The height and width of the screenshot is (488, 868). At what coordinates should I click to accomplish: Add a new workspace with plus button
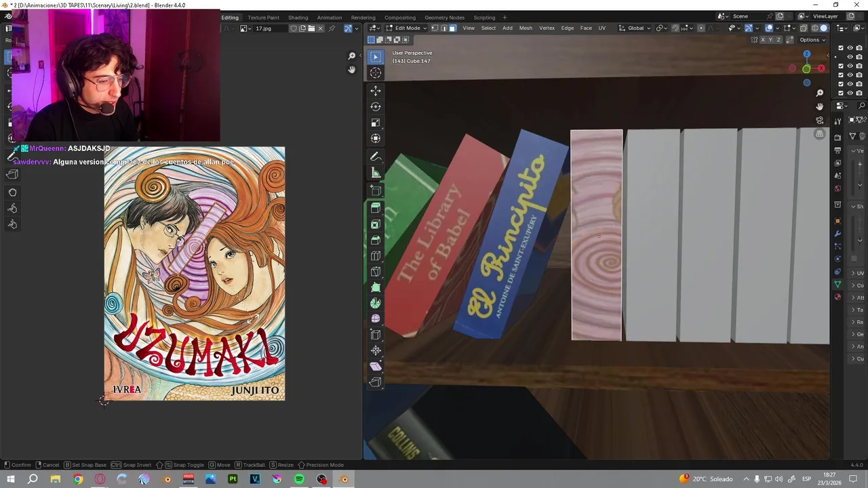pyautogui.click(x=505, y=18)
